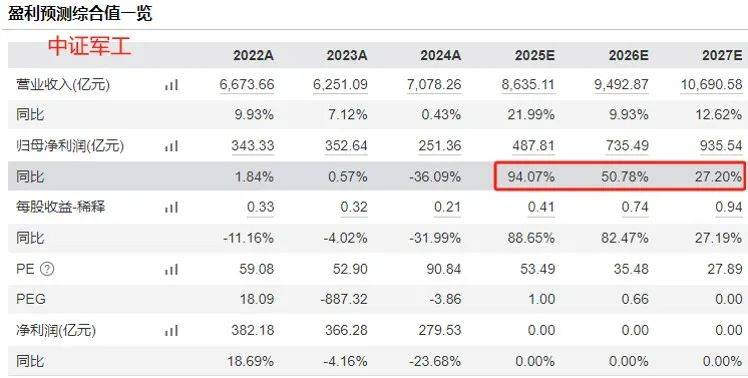Click the 2025E diluted EPS value 0.41

[x=541, y=207]
